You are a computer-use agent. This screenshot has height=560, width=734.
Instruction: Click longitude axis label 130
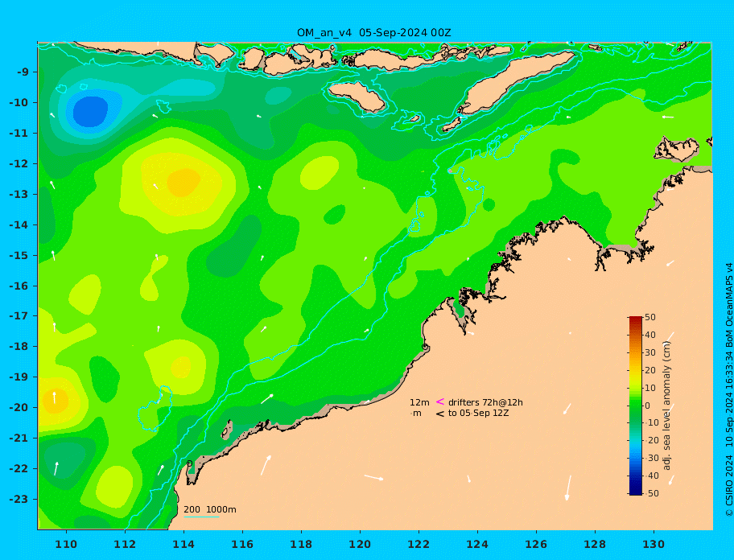(654, 544)
